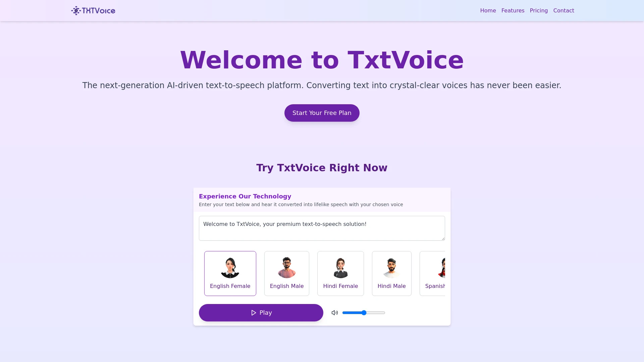
Task: Click the Play button icon
Action: [x=254, y=312]
